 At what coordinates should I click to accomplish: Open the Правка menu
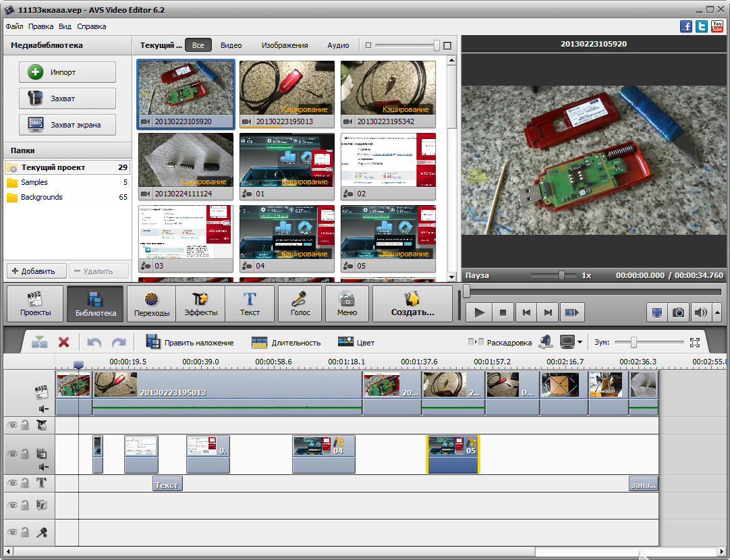pos(41,26)
